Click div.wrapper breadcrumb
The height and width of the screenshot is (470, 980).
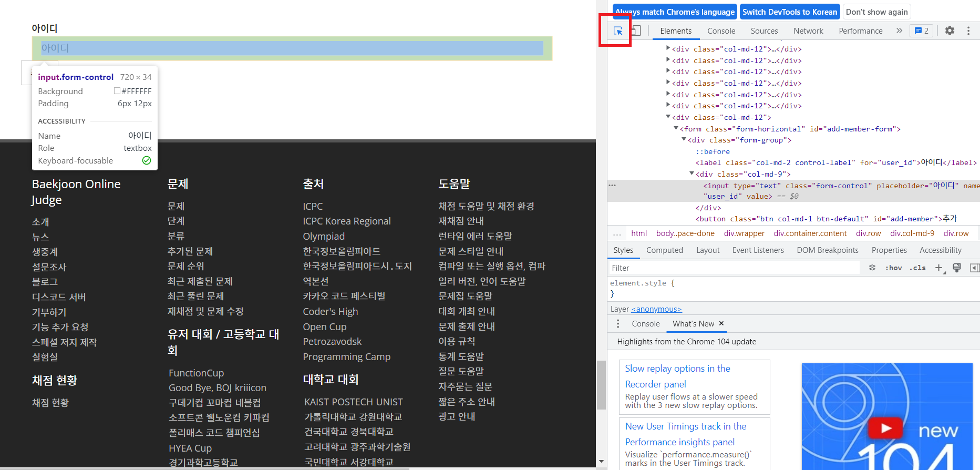point(744,233)
